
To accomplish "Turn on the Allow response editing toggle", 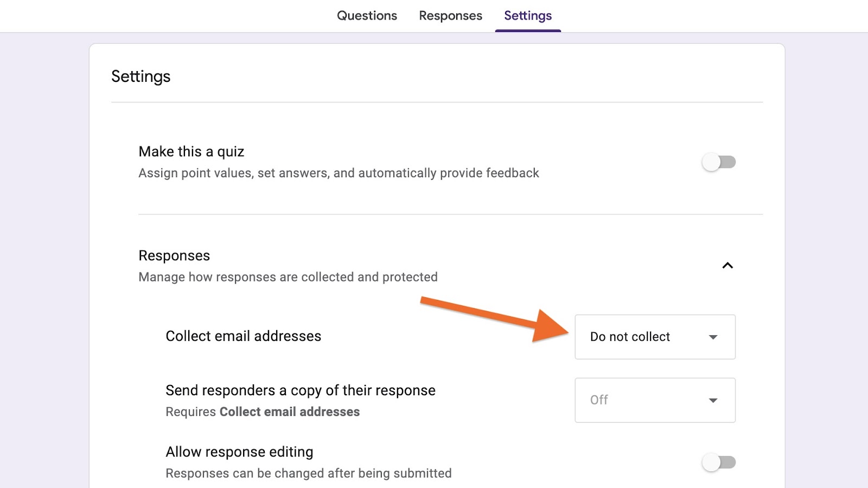I will (x=718, y=463).
